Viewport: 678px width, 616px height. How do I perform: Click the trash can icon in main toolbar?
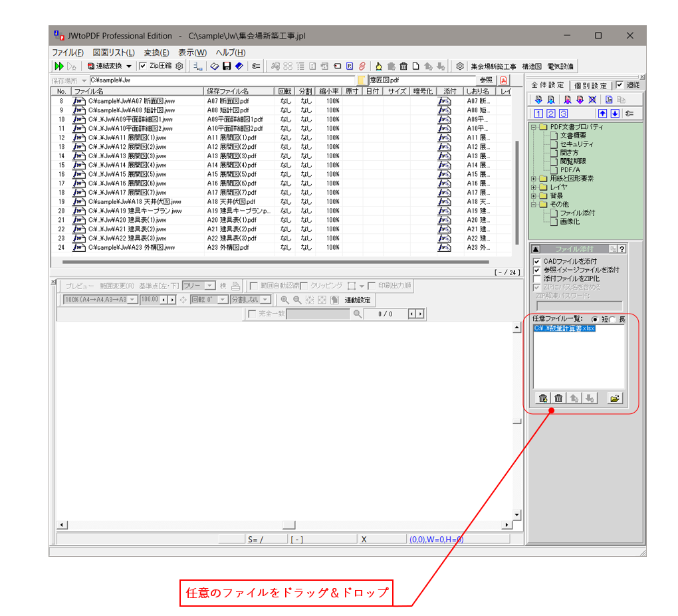click(403, 66)
